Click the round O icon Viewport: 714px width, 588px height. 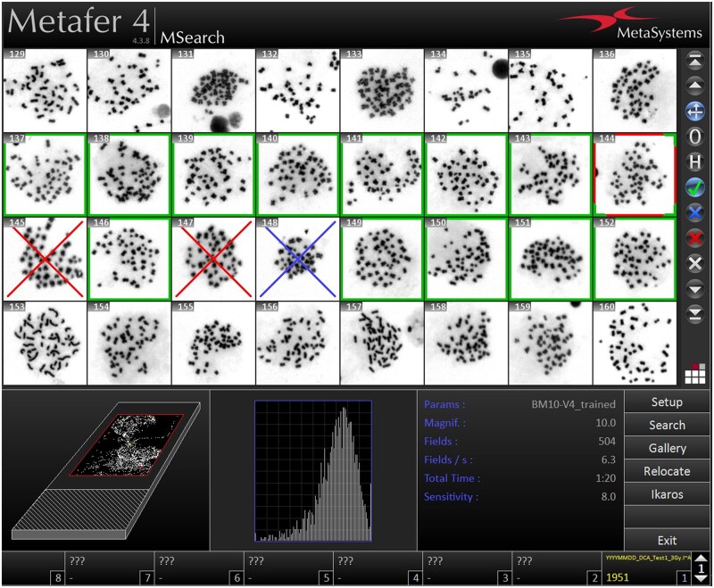[x=695, y=137]
